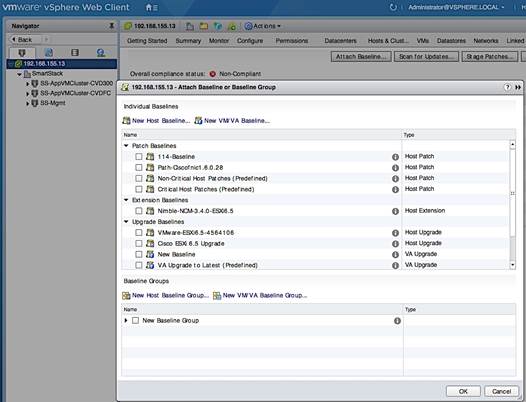
Task: Pin the Navigator panel
Action: [111, 26]
